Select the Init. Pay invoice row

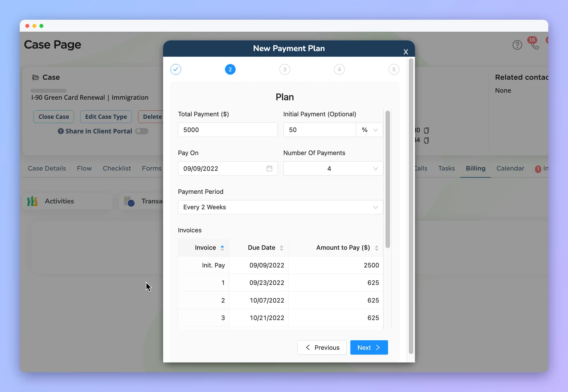280,265
